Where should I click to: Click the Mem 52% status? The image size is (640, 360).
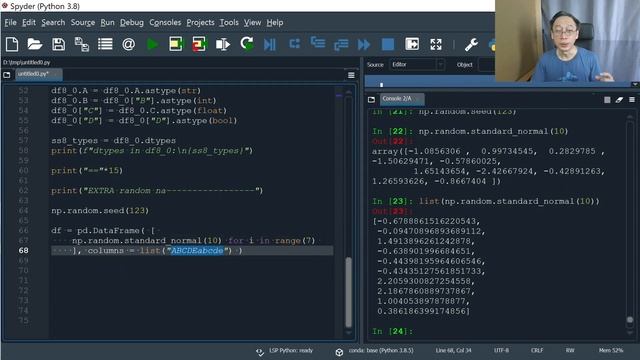(x=611, y=351)
